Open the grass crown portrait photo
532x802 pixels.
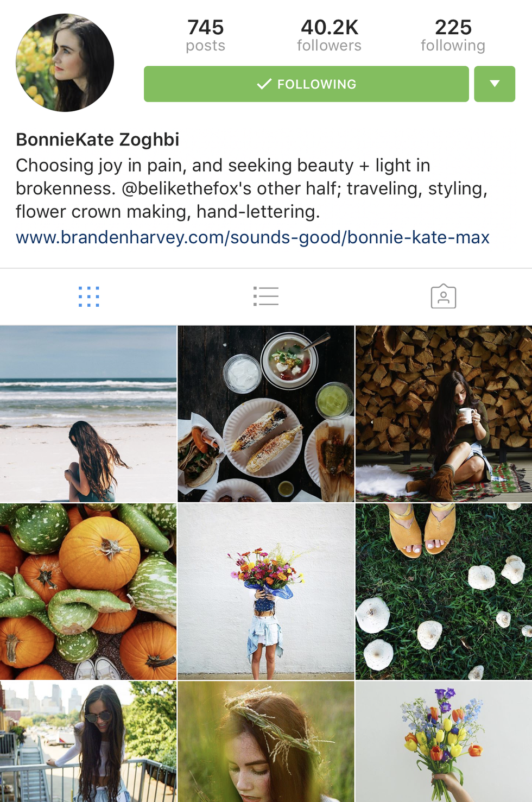266,742
